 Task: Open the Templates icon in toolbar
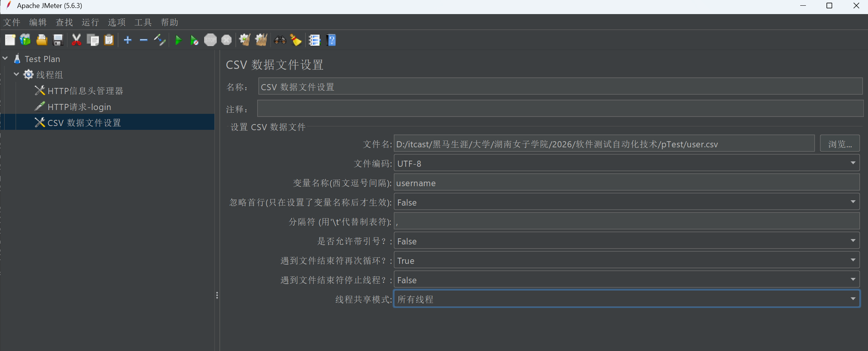pyautogui.click(x=26, y=40)
